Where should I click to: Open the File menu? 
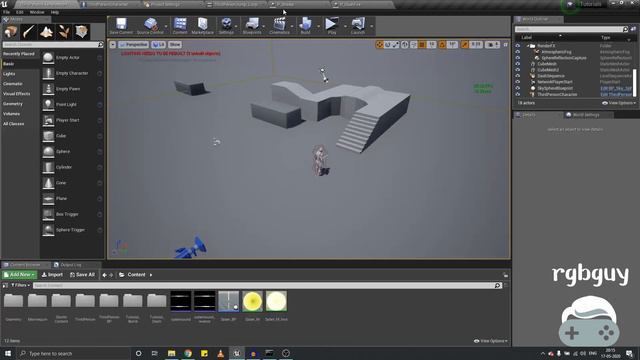(7, 12)
